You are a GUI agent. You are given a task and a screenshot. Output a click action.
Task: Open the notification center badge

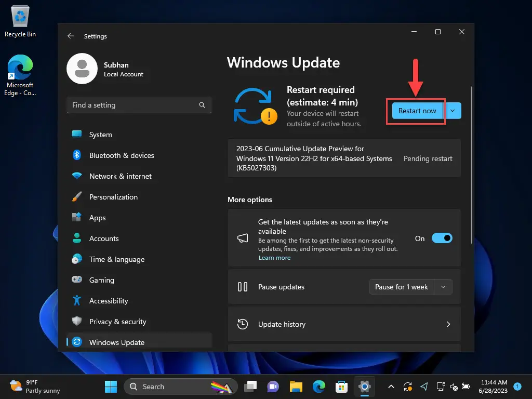[x=517, y=387]
